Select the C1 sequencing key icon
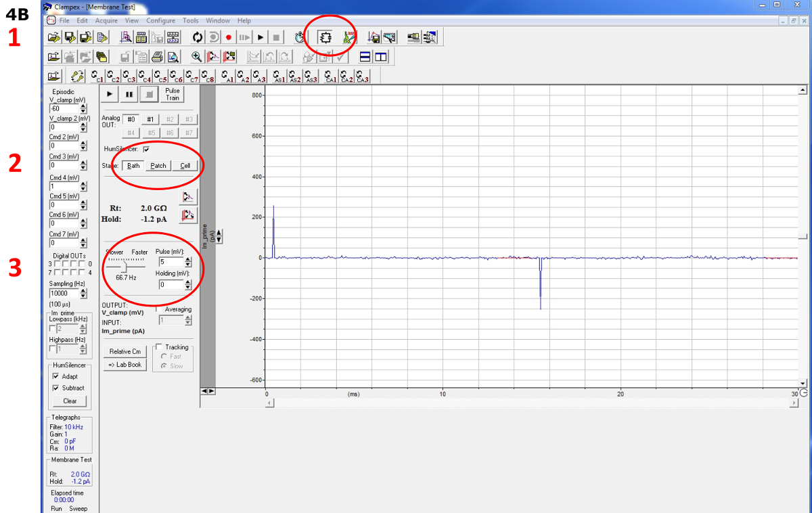 (97, 76)
